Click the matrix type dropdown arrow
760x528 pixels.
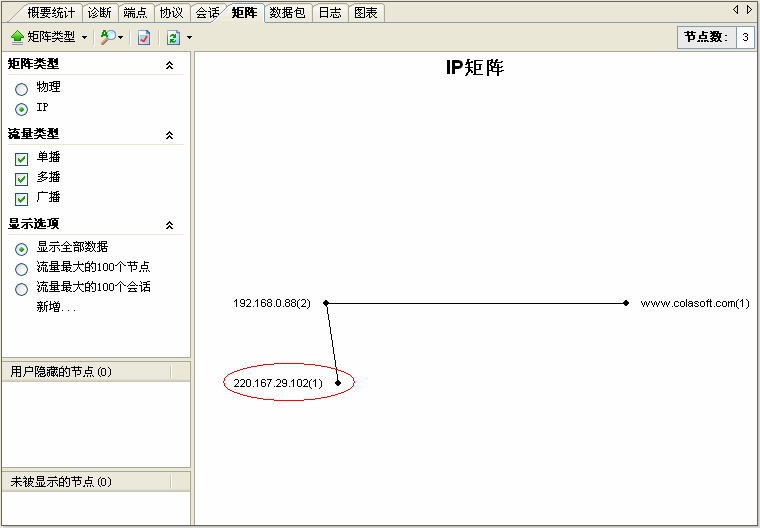point(84,37)
